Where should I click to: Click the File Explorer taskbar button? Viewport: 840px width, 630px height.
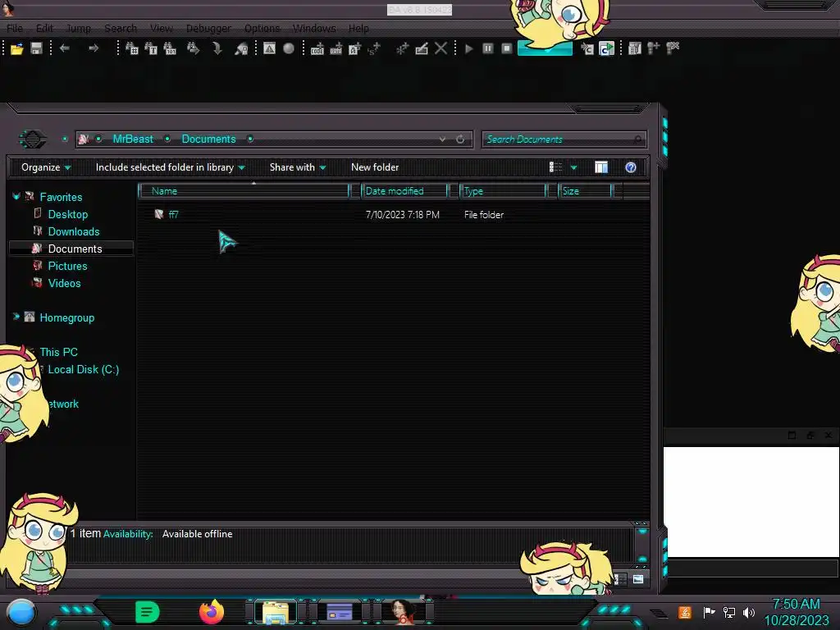[x=276, y=612]
